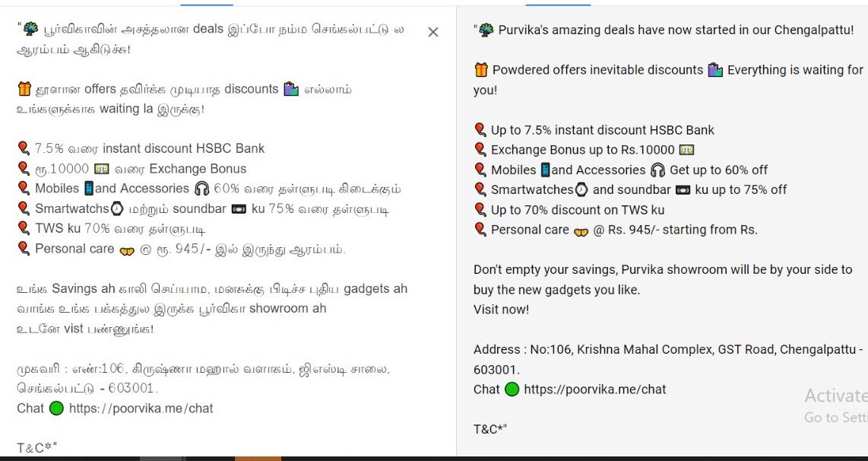Click T&C* text in the translation panel
Image resolution: width=868 pixels, height=461 pixels.
point(490,429)
